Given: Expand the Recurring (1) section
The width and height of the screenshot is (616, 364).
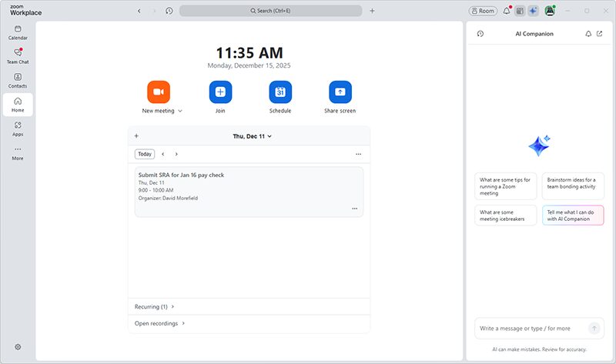Looking at the screenshot, I should click(x=155, y=306).
